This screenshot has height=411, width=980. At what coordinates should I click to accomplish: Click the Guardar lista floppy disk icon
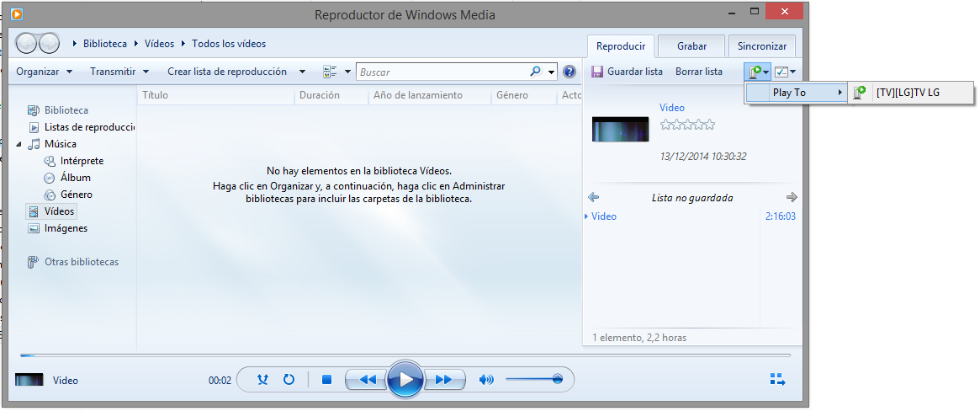point(597,72)
